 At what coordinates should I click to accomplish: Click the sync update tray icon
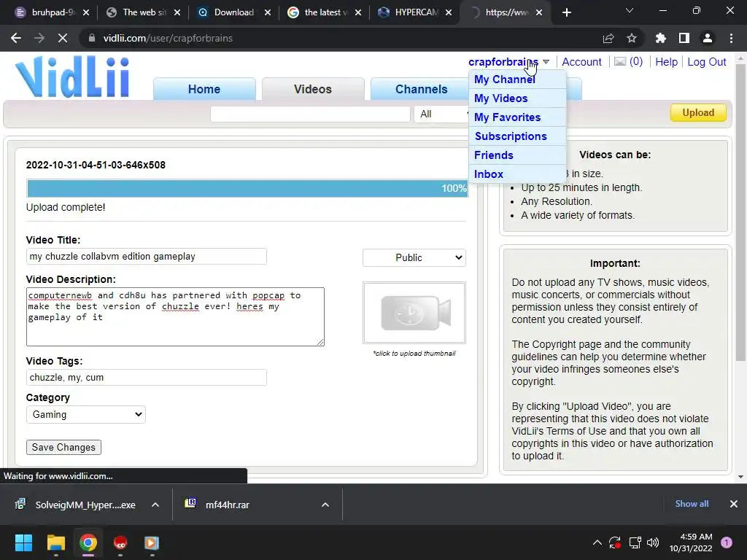(x=615, y=542)
